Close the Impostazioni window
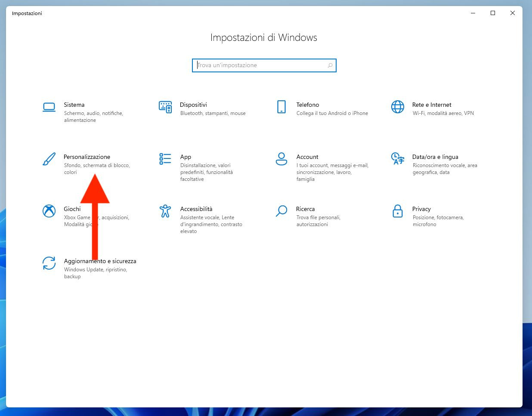532x416 pixels. pyautogui.click(x=513, y=13)
